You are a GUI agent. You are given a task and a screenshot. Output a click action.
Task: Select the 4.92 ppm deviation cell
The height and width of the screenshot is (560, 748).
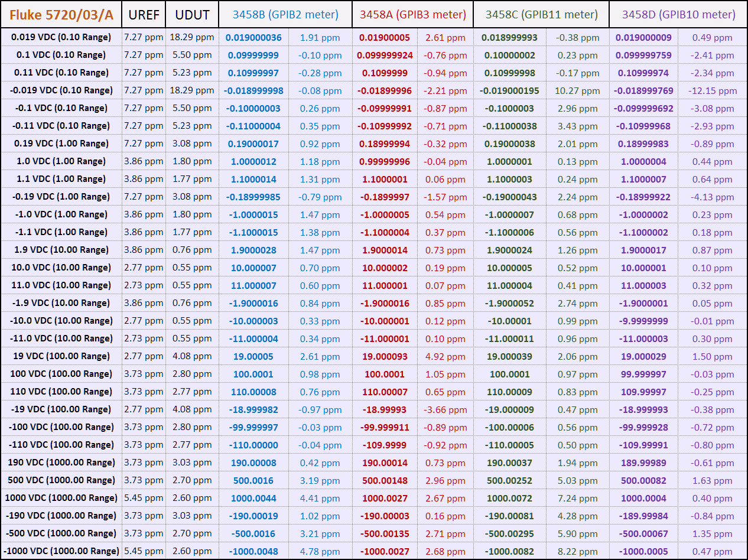445,357
